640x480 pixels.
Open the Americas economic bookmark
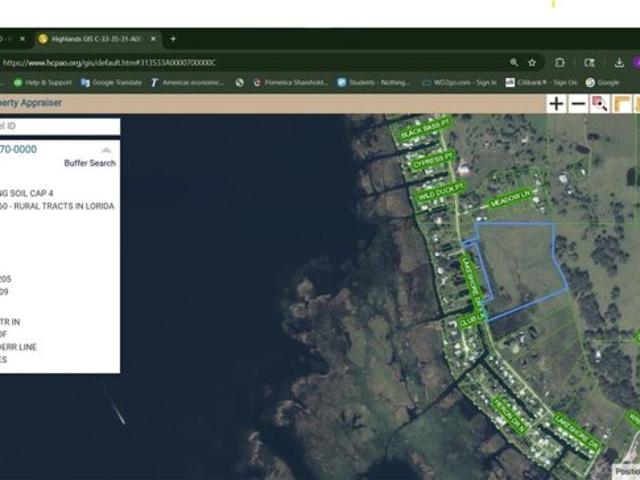point(187,82)
